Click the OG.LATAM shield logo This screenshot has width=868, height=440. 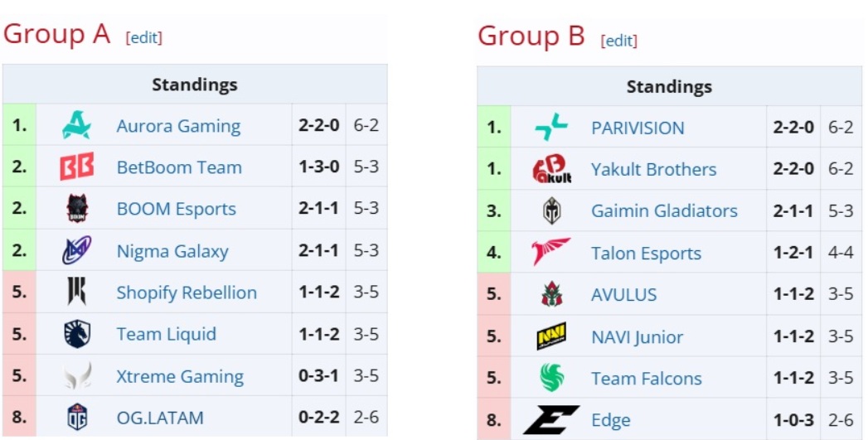(x=77, y=417)
